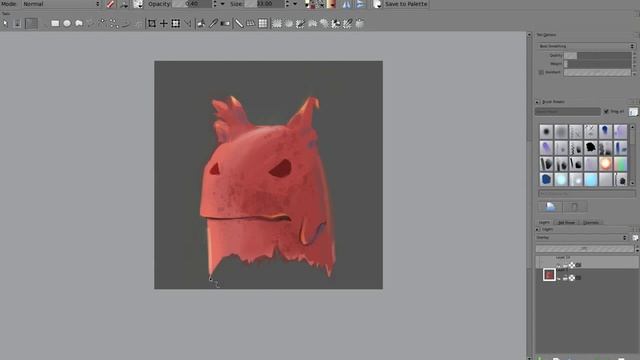Open the blending Mode dropdown set to Normal
Viewport: 640px width, 360px height.
pyautogui.click(x=61, y=4)
